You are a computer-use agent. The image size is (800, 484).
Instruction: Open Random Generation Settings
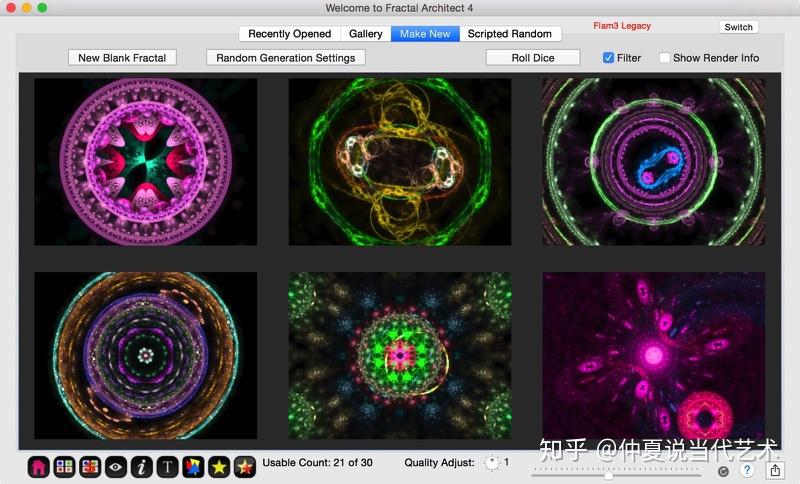tap(286, 58)
